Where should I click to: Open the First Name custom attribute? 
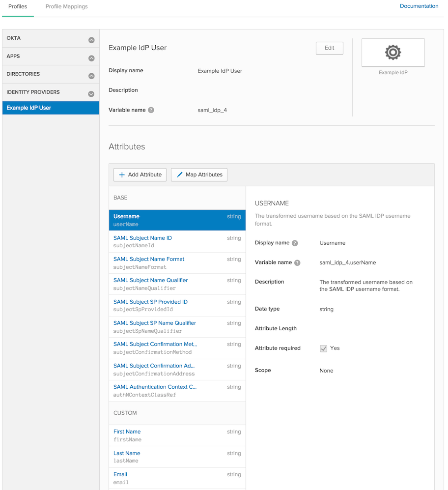[x=127, y=432]
